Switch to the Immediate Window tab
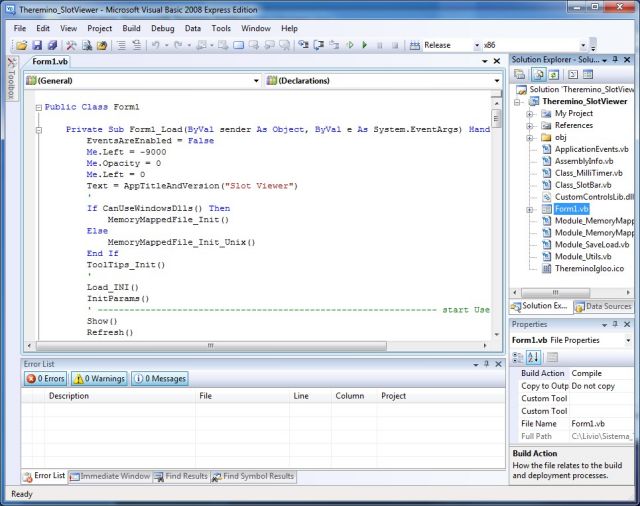640x506 pixels. 109,476
